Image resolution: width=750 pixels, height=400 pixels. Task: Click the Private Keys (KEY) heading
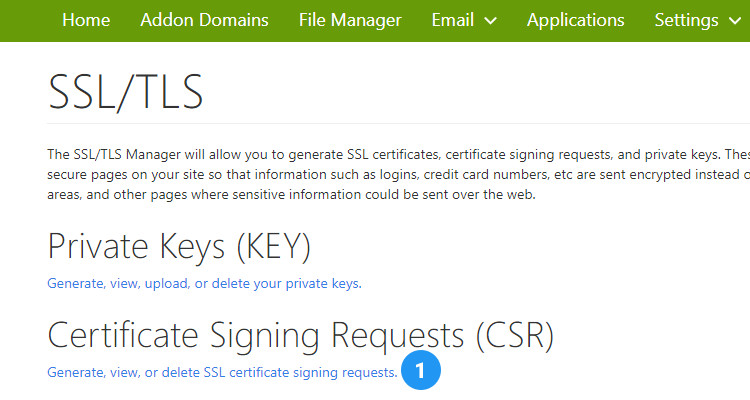179,246
